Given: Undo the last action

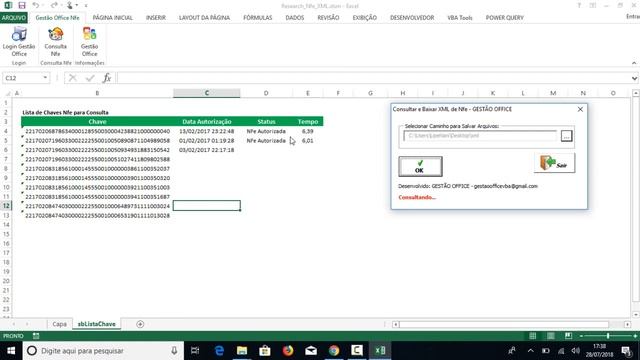Looking at the screenshot, I should coord(36,5).
